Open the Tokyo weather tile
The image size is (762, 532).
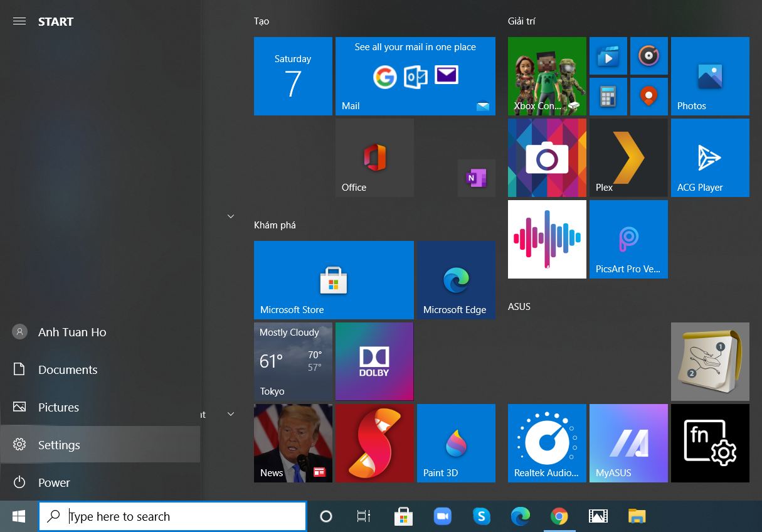point(293,361)
